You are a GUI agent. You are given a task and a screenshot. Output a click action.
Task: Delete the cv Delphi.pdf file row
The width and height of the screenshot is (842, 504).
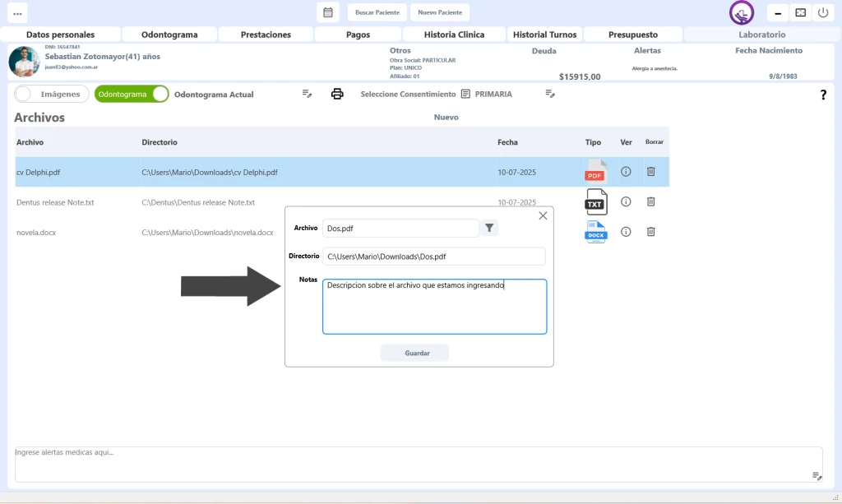tap(650, 172)
